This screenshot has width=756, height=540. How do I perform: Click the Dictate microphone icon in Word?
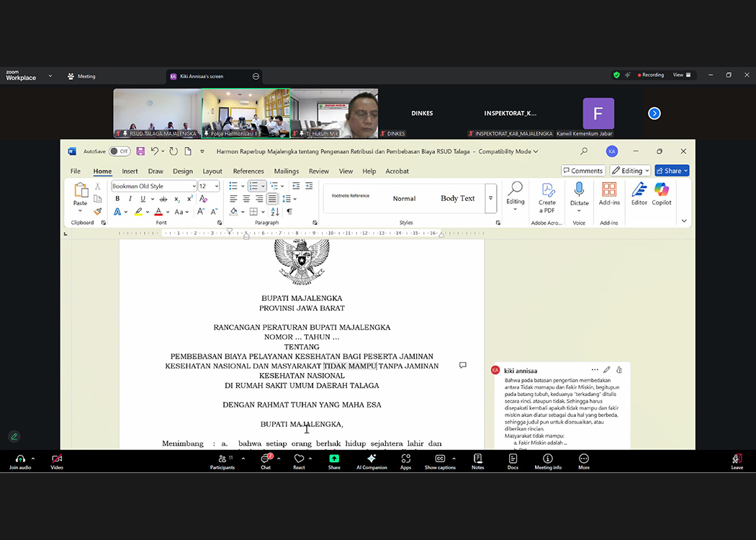[579, 189]
